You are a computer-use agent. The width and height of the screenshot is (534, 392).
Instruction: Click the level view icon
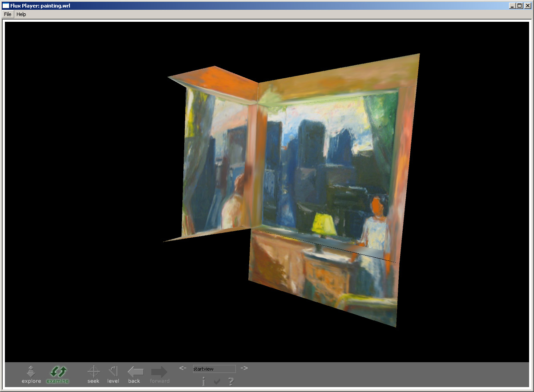click(113, 374)
